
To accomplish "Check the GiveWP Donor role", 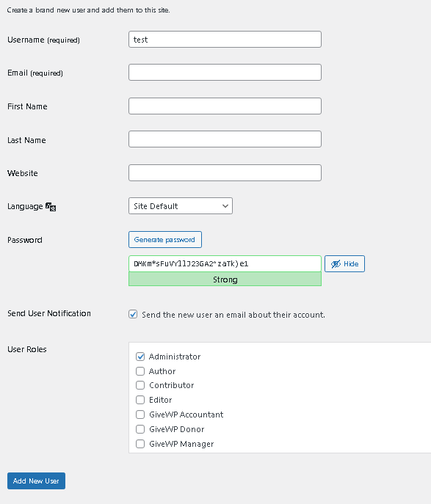I will pos(140,429).
